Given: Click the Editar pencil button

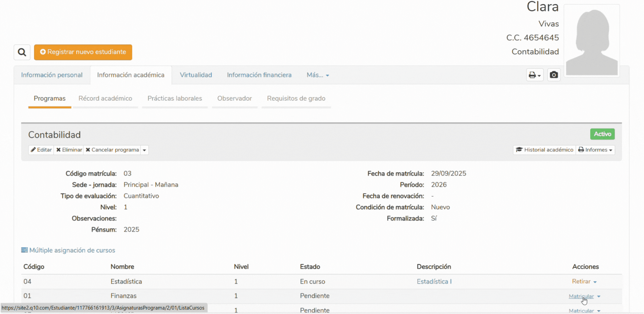Looking at the screenshot, I should pyautogui.click(x=41, y=150).
